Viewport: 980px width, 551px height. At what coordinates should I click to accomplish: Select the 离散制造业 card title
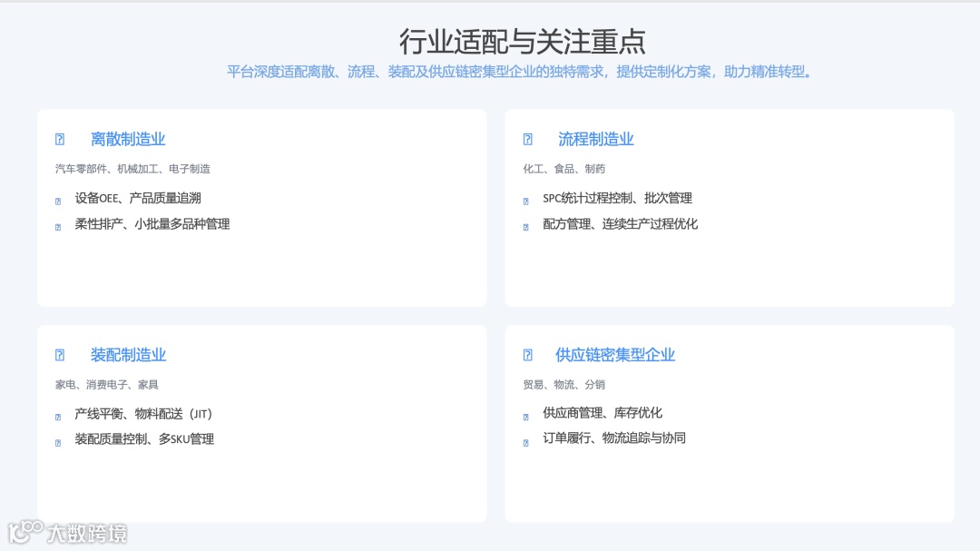(128, 139)
